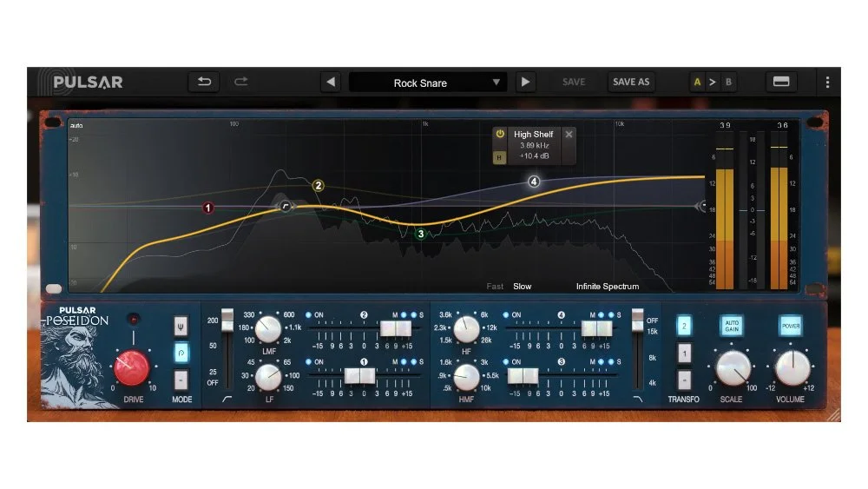The width and height of the screenshot is (868, 489).
Task: Click the Infinite Spectrum option
Action: (x=608, y=287)
